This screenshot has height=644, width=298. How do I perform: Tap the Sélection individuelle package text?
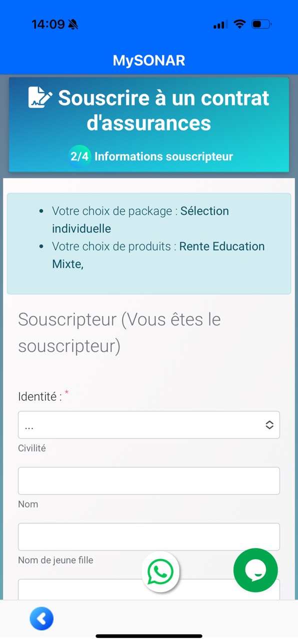click(x=140, y=220)
